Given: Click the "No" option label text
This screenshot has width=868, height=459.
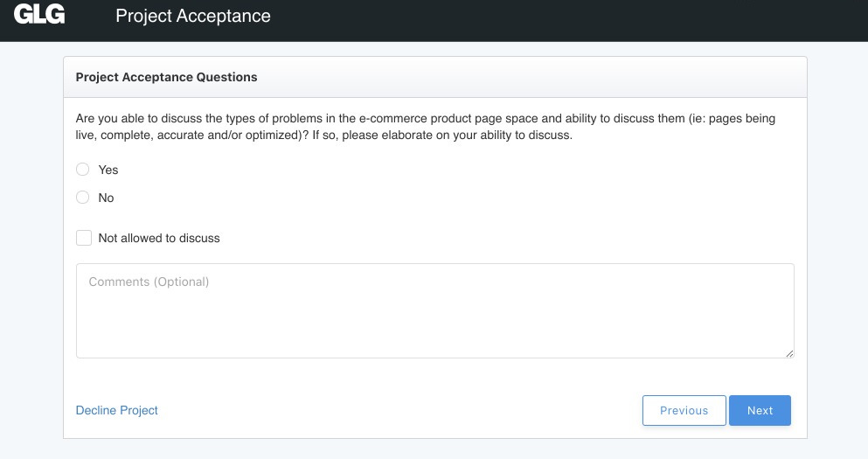Looking at the screenshot, I should click(107, 198).
